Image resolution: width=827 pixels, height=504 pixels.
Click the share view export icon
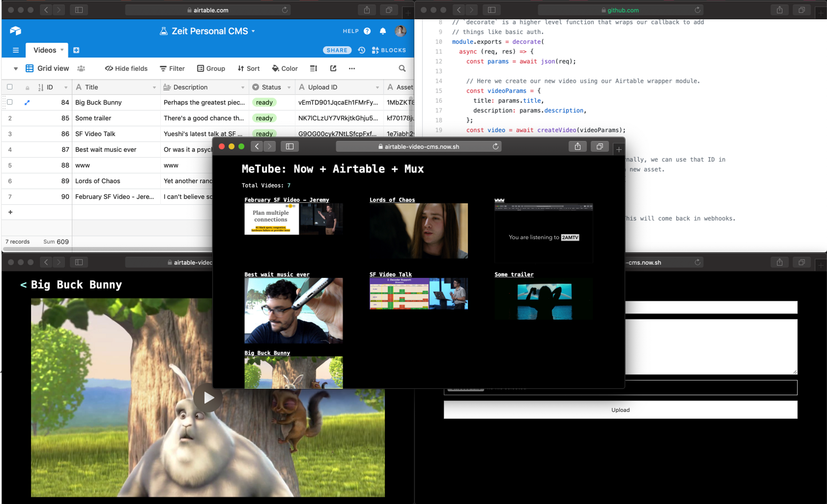tap(333, 68)
